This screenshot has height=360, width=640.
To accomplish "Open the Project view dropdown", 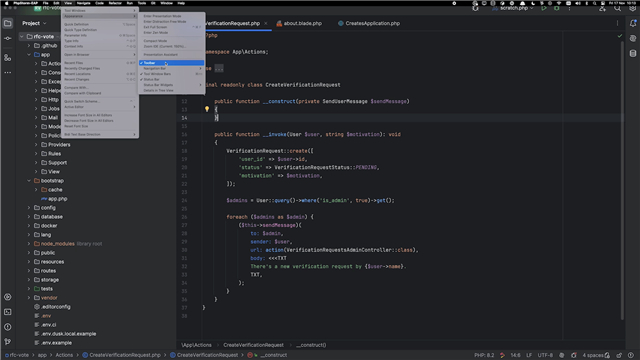I will (x=34, y=23).
